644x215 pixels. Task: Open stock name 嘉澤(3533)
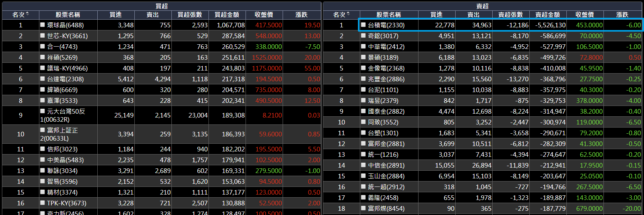62,101
